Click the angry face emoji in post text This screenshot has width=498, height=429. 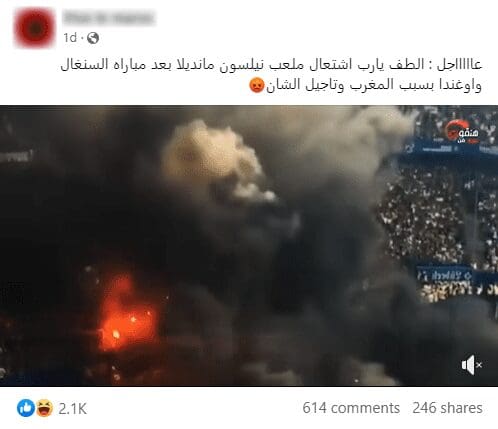click(257, 86)
